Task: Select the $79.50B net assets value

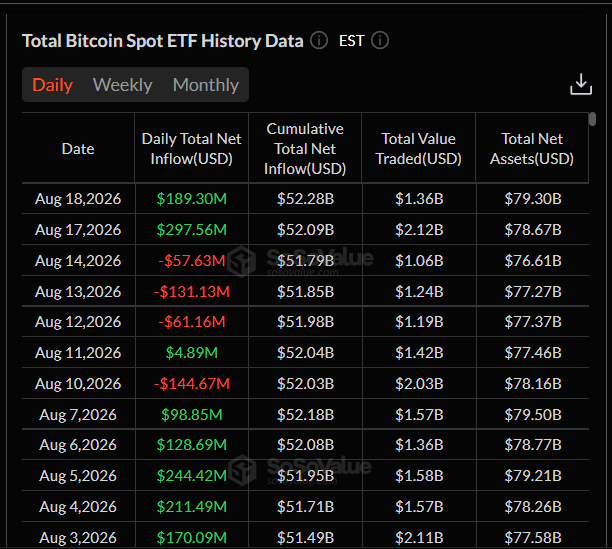Action: 533,414
